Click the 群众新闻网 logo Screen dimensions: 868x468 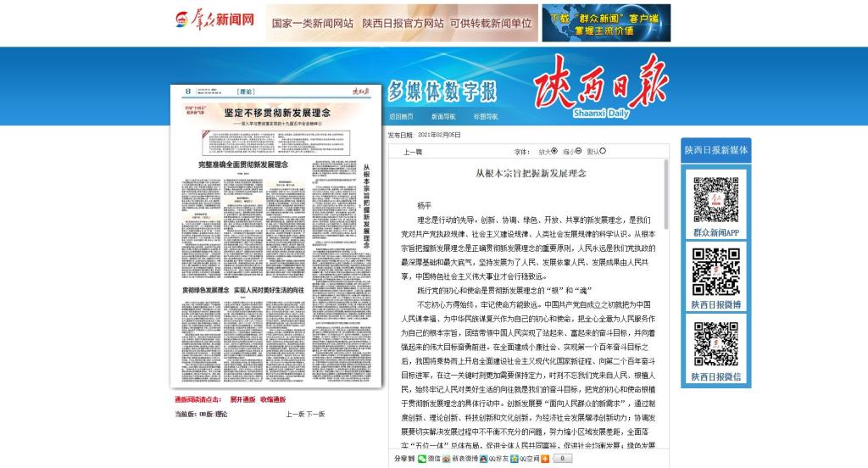tap(215, 20)
